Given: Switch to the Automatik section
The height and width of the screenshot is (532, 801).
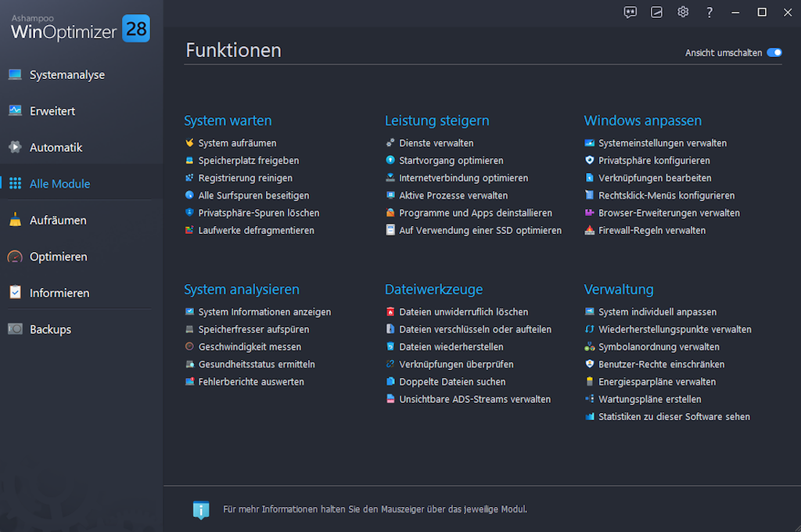Looking at the screenshot, I should click(56, 148).
